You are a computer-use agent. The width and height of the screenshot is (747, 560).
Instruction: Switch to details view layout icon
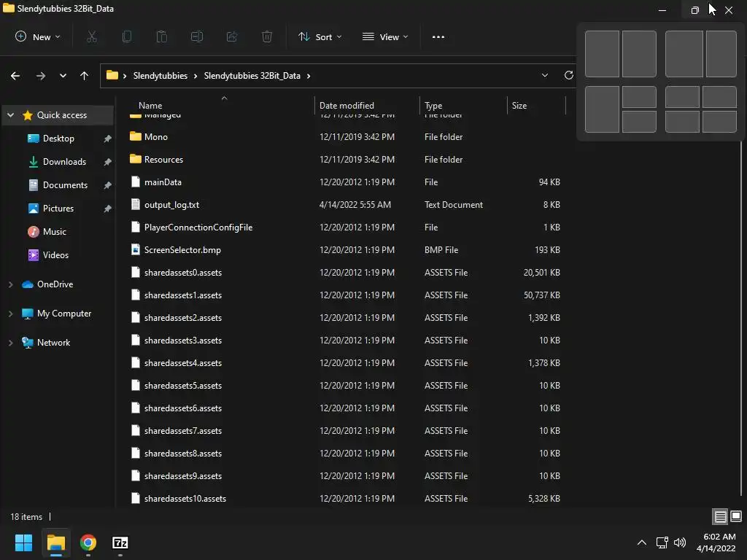pos(720,516)
